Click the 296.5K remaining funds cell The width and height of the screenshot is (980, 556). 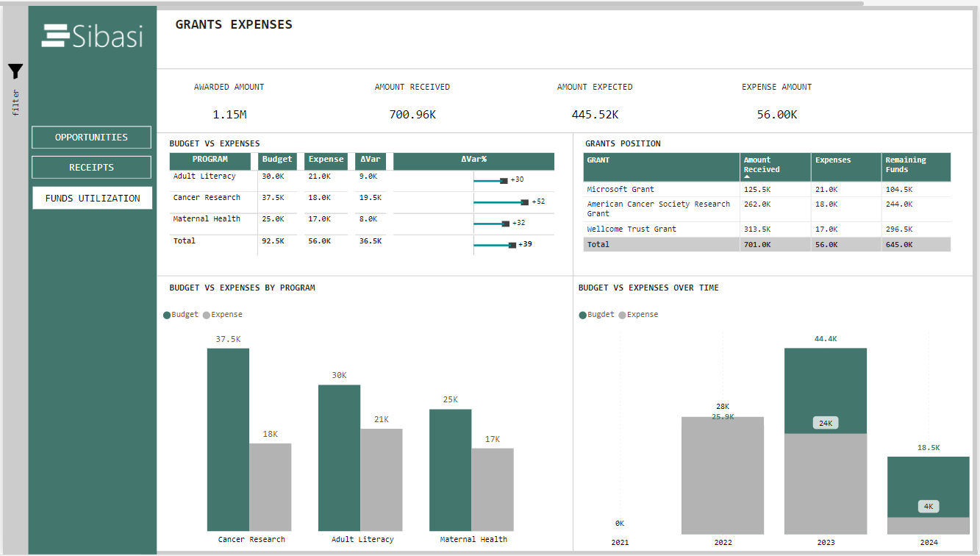coord(916,229)
